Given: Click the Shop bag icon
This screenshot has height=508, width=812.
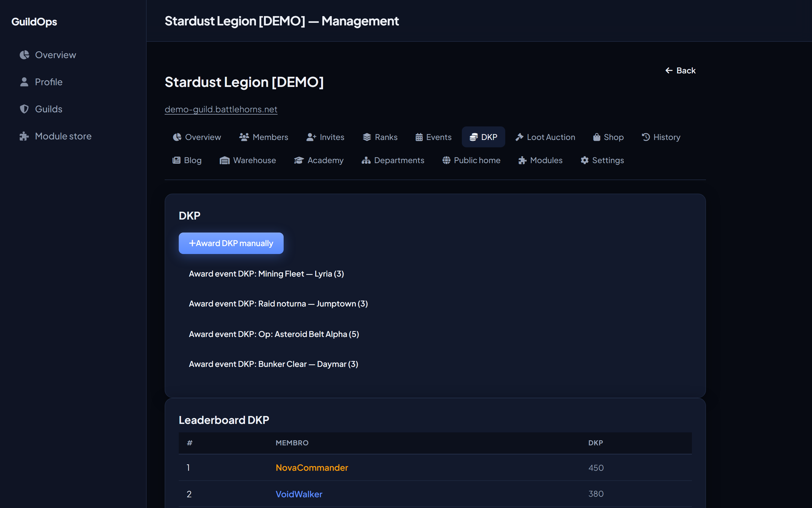Looking at the screenshot, I should 597,137.
